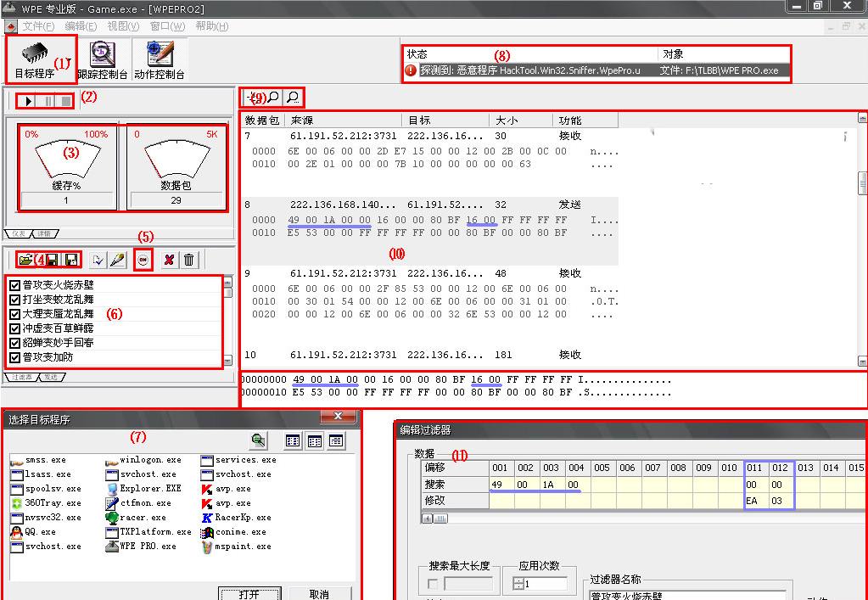Open the 跟踪控制台 trace console
The width and height of the screenshot is (868, 600).
[102, 59]
